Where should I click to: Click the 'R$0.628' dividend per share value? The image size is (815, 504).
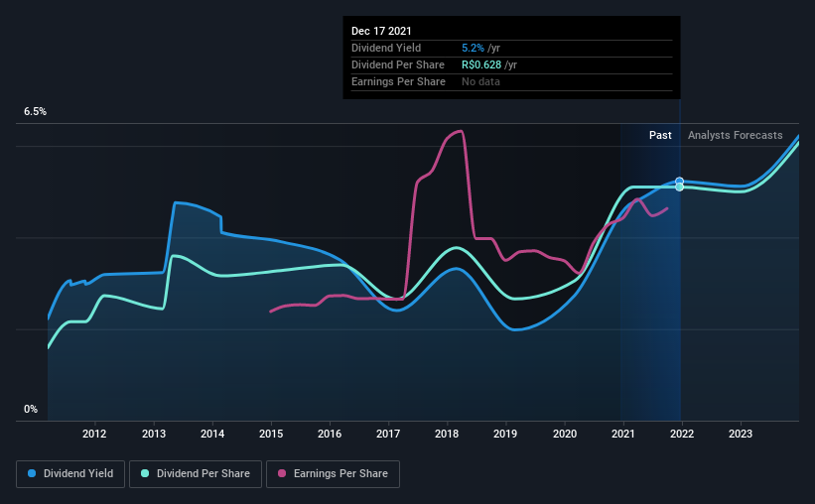pos(481,64)
